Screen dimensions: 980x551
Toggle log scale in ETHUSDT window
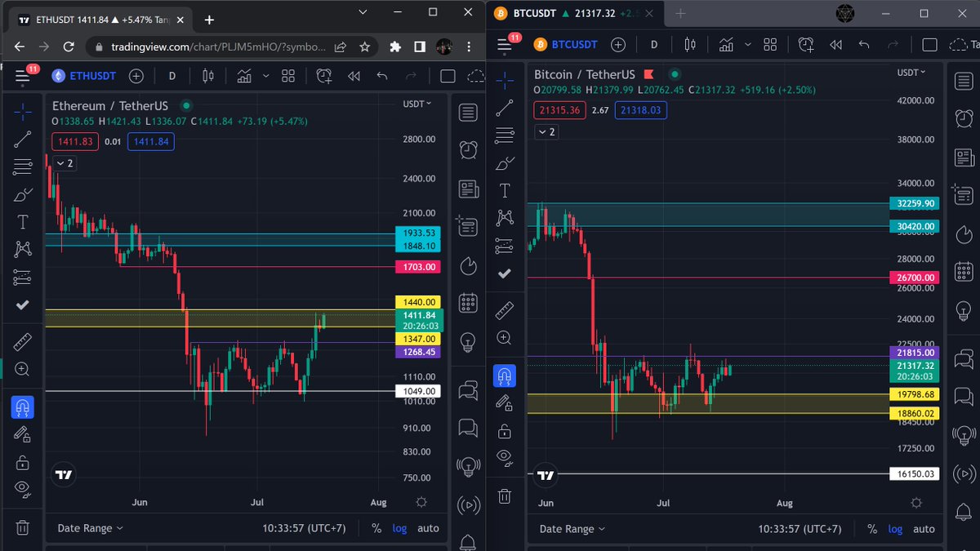tap(399, 528)
